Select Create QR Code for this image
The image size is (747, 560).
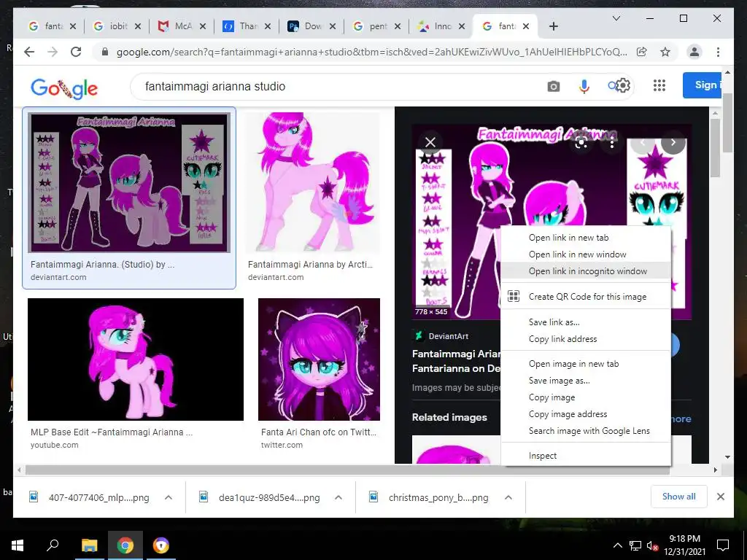coord(586,297)
